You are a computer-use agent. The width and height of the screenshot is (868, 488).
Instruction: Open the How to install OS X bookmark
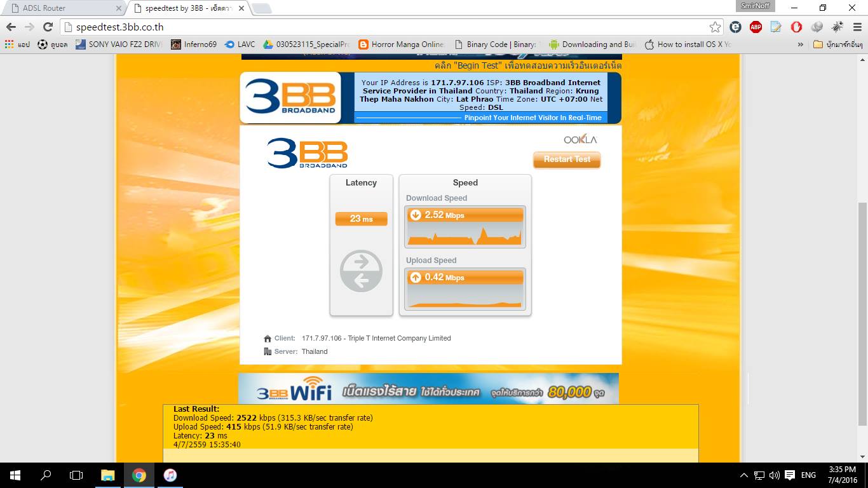pyautogui.click(x=688, y=44)
